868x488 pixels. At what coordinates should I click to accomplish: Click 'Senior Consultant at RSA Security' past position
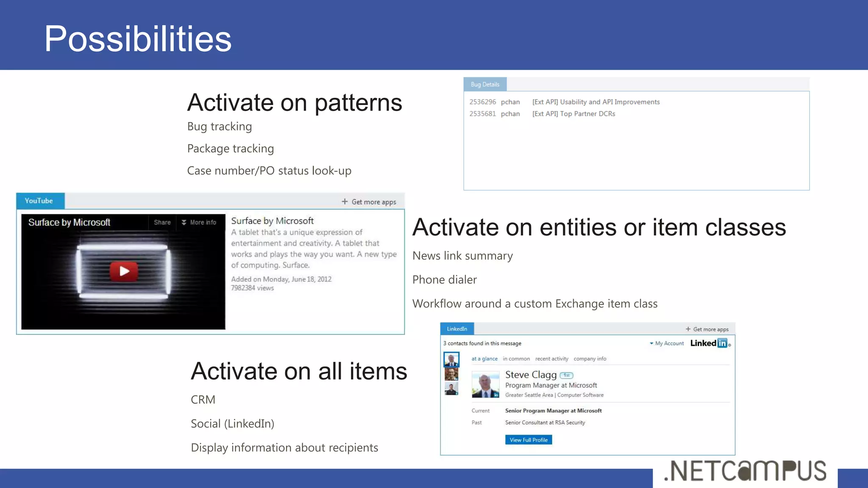coord(545,423)
